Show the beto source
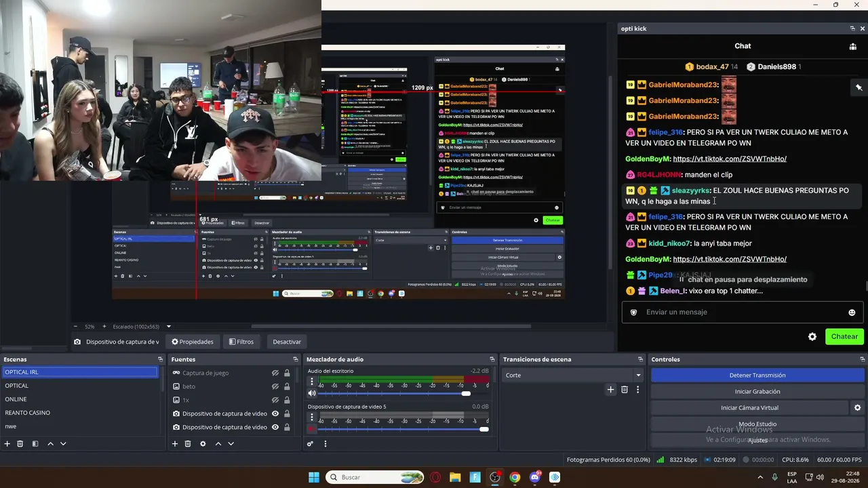 pyautogui.click(x=275, y=386)
